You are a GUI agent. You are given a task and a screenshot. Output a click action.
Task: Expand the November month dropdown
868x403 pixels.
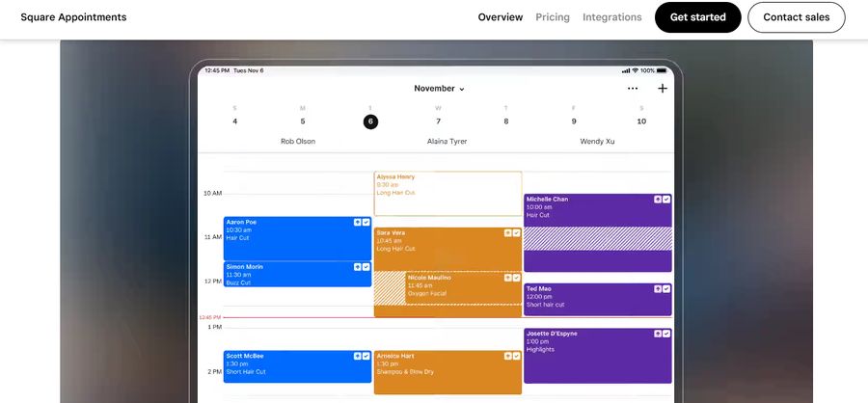(439, 89)
